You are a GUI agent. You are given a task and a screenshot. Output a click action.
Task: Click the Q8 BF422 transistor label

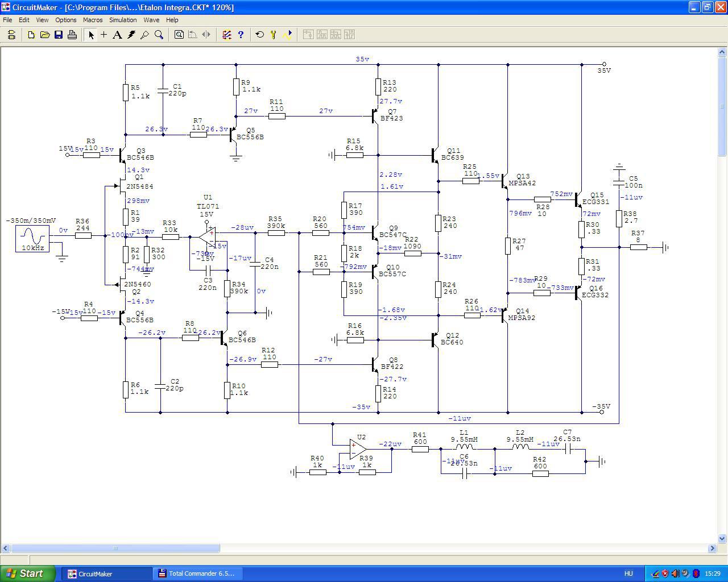tap(392, 363)
